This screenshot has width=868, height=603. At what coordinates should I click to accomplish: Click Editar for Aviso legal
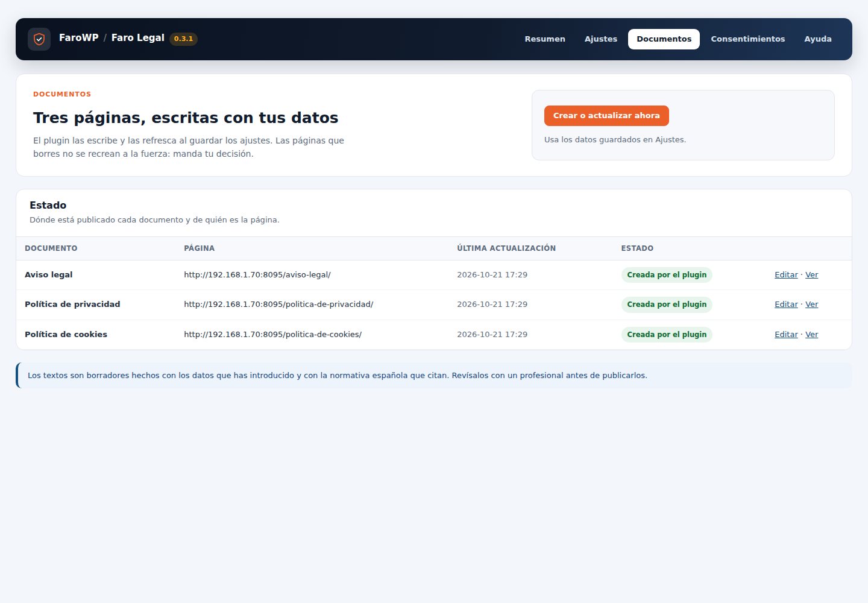(786, 275)
